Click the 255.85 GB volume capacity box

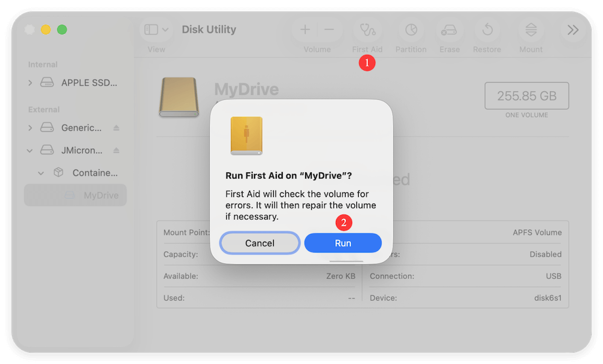526,96
